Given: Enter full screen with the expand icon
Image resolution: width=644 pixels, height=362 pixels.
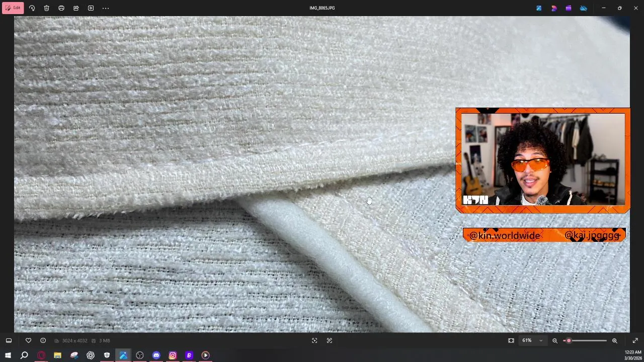Looking at the screenshot, I should 635,340.
